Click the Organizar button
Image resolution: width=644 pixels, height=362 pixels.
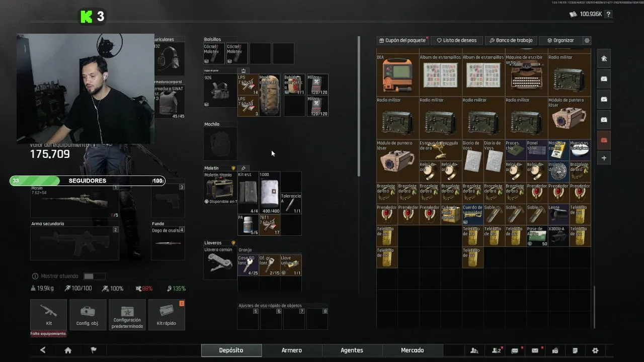pos(560,40)
